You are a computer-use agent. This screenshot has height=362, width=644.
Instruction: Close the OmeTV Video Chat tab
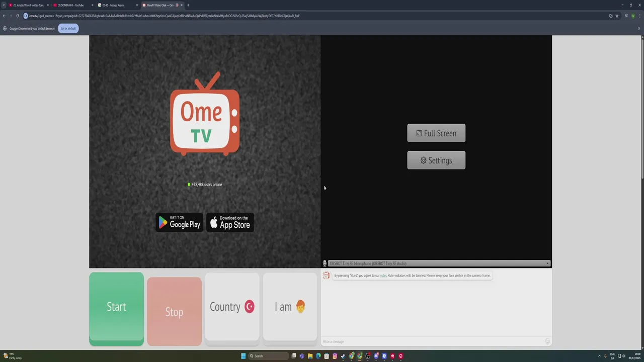(x=182, y=5)
